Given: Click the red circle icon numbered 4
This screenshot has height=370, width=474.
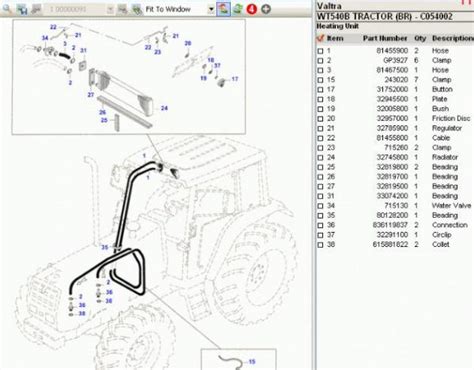Looking at the screenshot, I should click(252, 9).
